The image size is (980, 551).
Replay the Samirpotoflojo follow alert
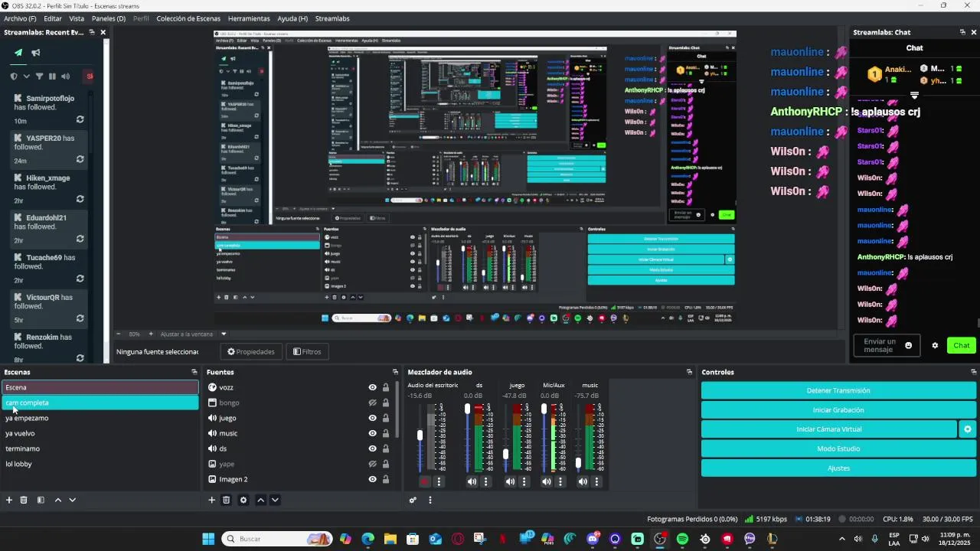coord(80,120)
